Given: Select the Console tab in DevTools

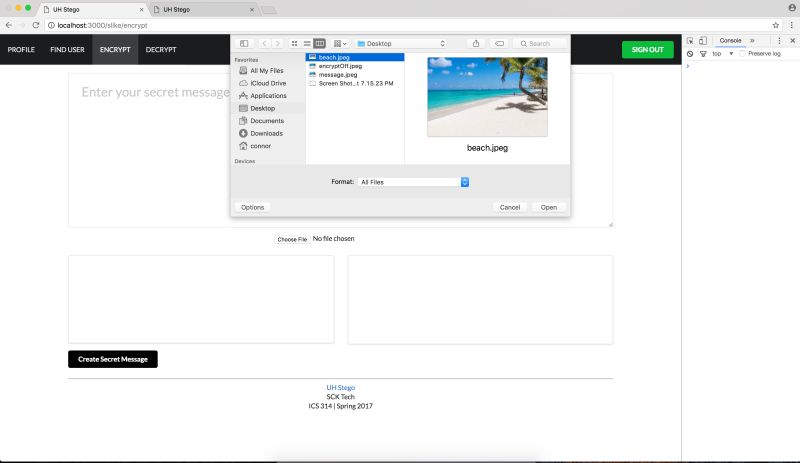Looking at the screenshot, I should 730,41.
